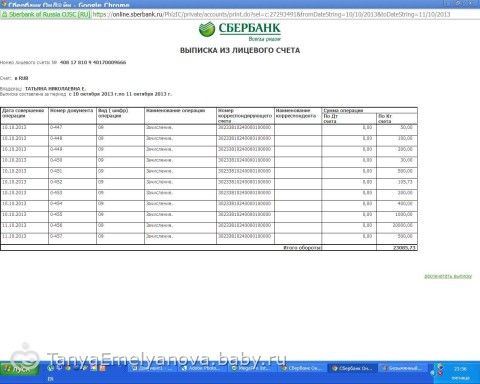480x384 pixels.
Task: Click the green link under the table
Action: point(448,276)
